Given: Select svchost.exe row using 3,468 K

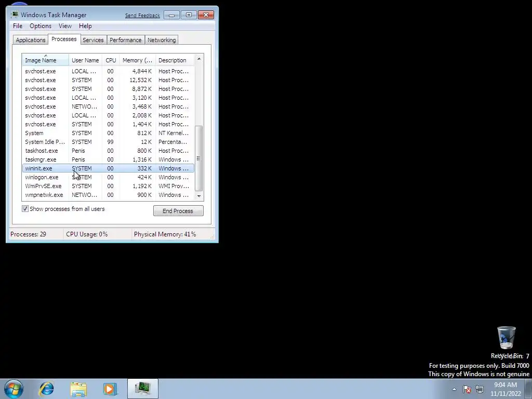Looking at the screenshot, I should coord(108,107).
